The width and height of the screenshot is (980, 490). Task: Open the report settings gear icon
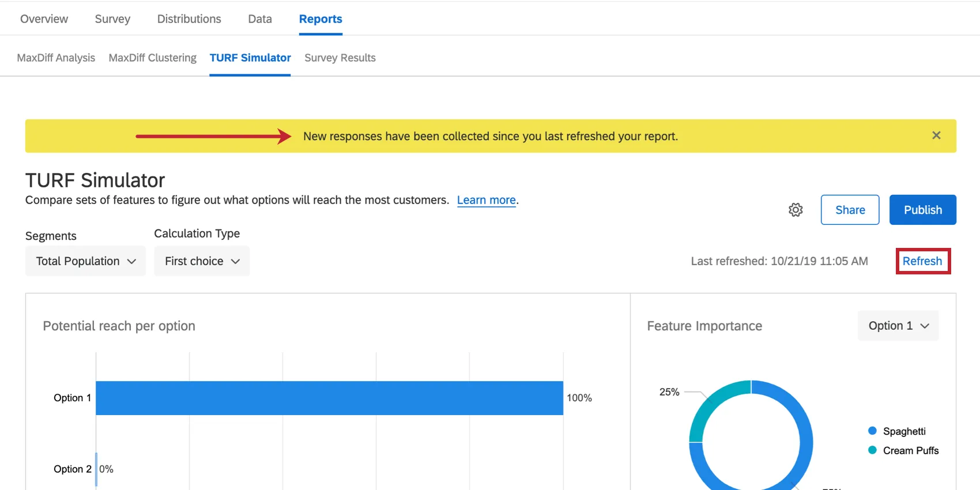[796, 210]
